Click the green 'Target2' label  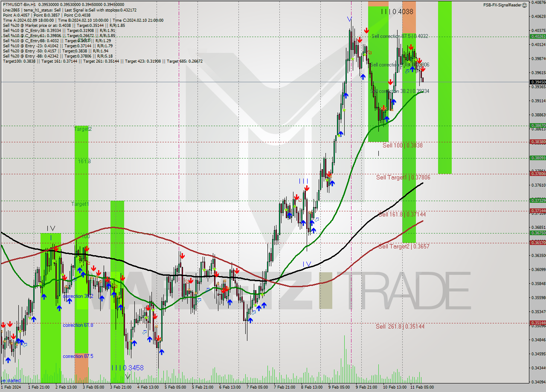83,129
